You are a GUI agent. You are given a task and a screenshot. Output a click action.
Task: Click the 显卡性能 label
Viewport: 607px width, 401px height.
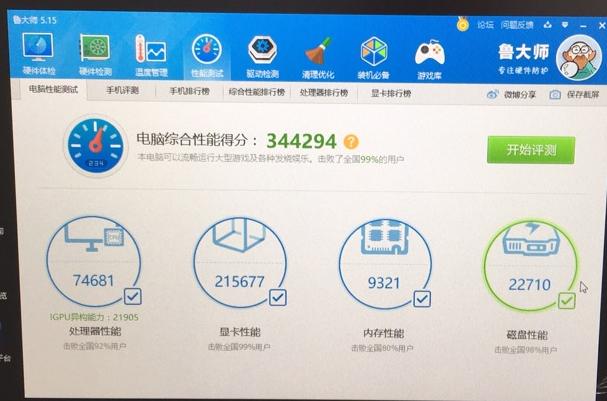click(x=240, y=332)
